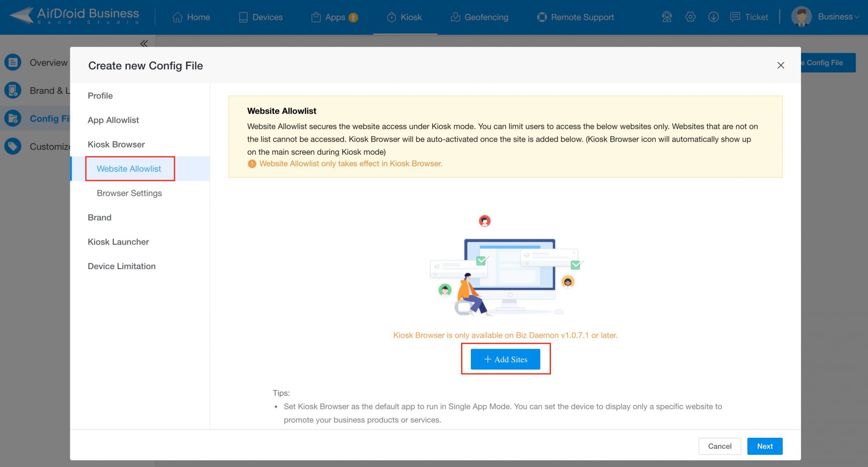Select the Brand & Launcher sidebar icon
Viewport: 868px width, 467px height.
(x=13, y=90)
